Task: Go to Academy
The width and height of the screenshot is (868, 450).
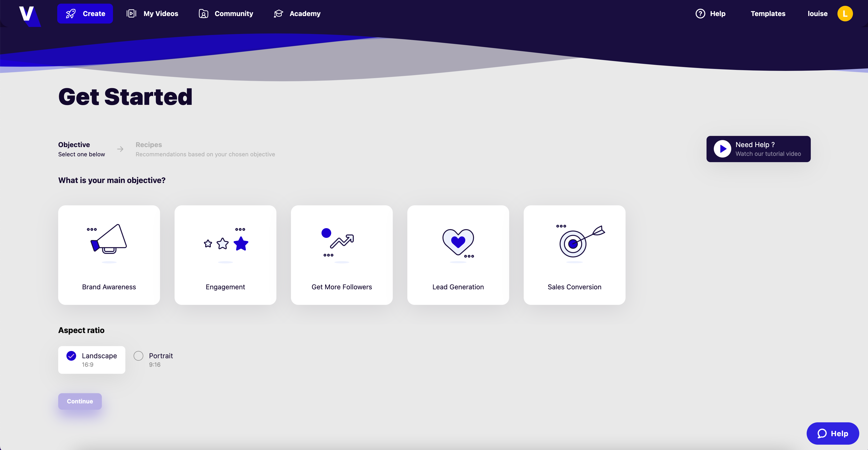Action: pos(297,14)
